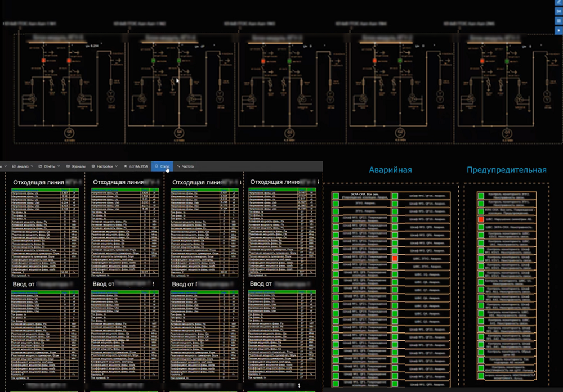
Task: Click the Предупредительная panel heading
Action: tap(506, 169)
